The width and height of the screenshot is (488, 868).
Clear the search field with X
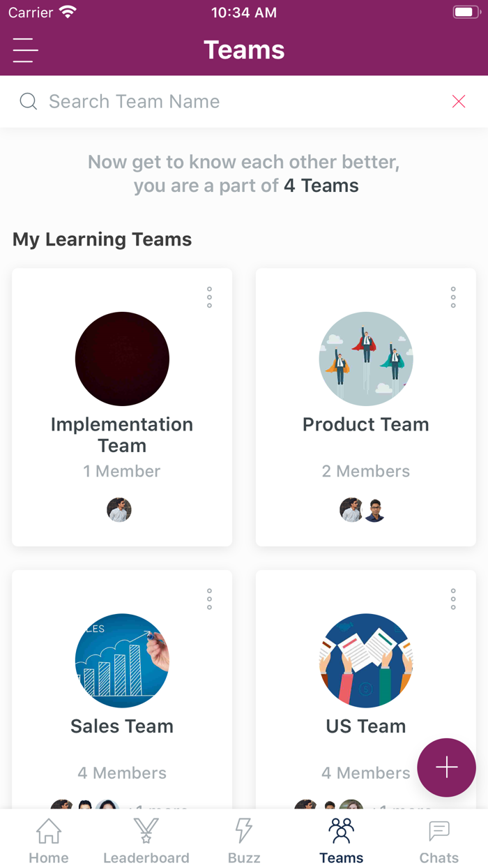point(458,102)
